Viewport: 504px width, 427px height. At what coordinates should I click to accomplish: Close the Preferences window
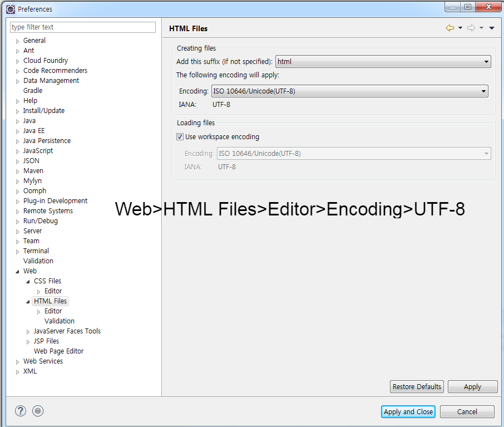[488, 7]
